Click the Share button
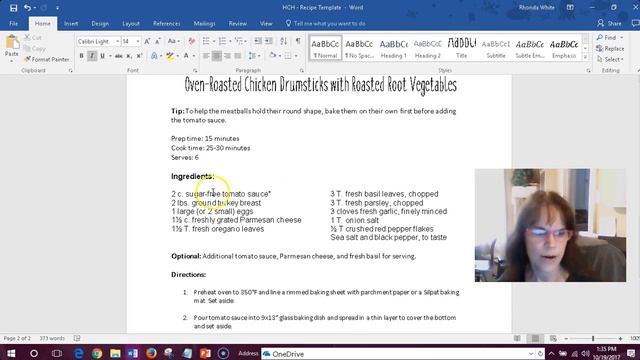640x360 pixels. (x=609, y=24)
